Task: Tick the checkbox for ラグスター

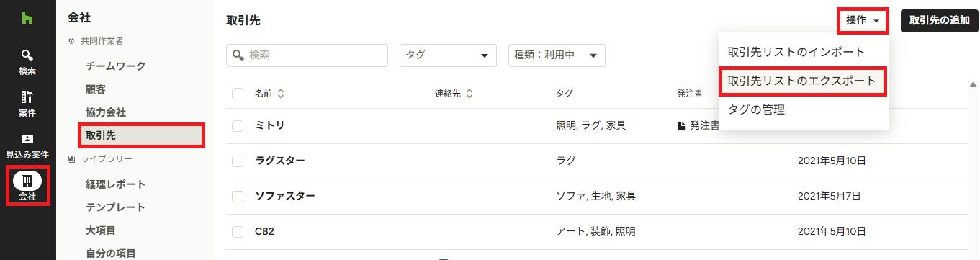Action: [x=238, y=161]
